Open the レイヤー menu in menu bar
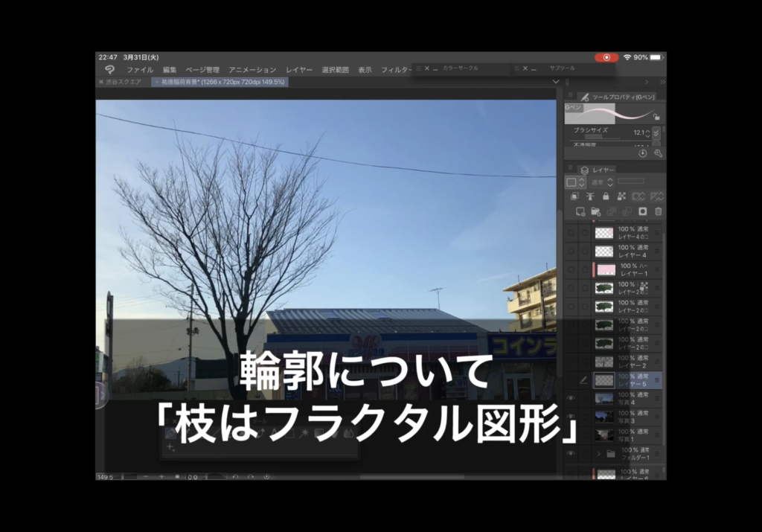The width and height of the screenshot is (762, 532). [x=299, y=70]
